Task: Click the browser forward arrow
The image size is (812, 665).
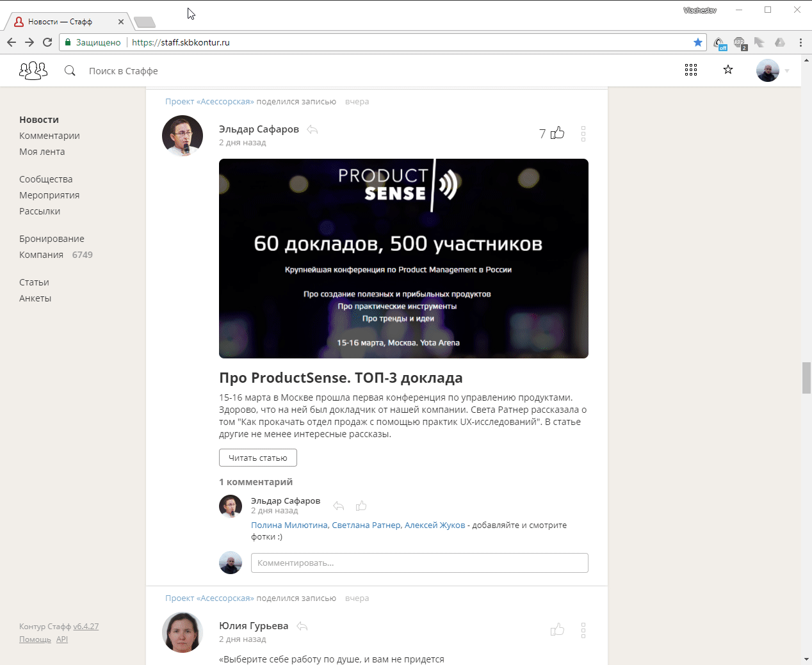Action: pyautogui.click(x=29, y=42)
